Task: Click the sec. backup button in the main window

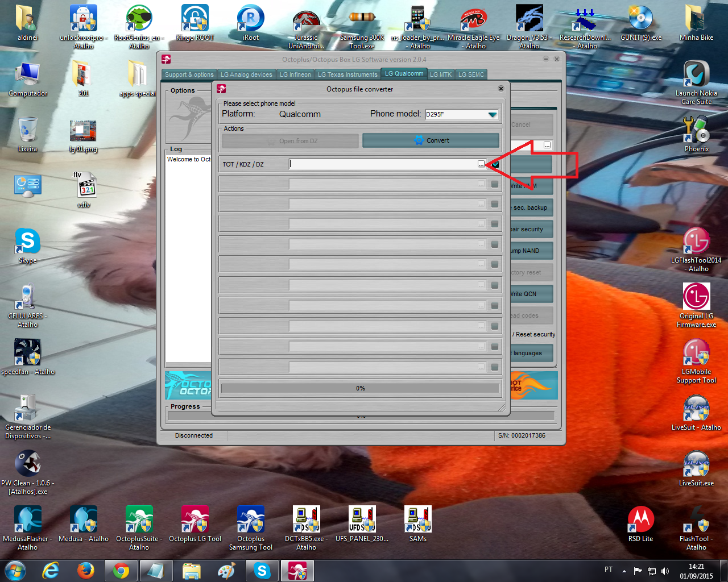Action: pos(531,207)
